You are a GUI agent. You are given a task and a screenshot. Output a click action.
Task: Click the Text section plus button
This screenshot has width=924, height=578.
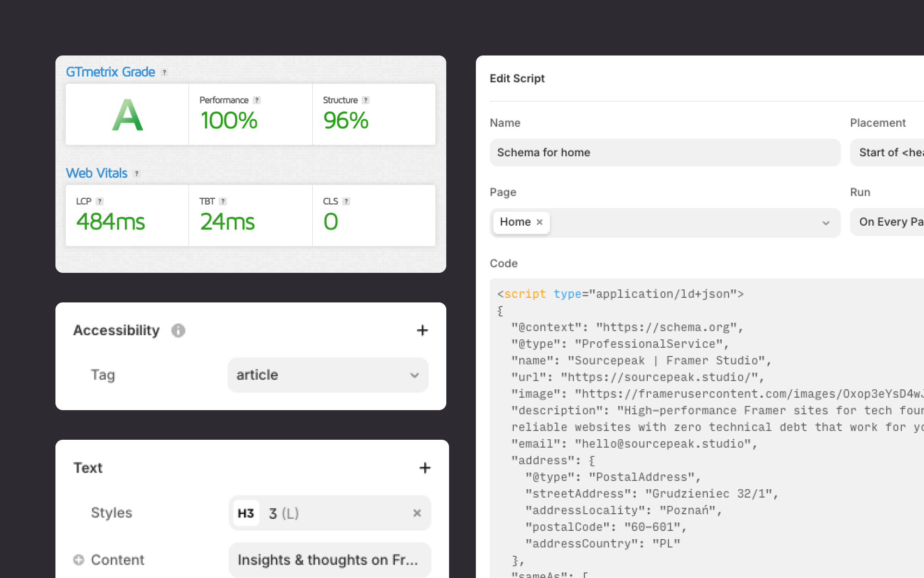(425, 468)
